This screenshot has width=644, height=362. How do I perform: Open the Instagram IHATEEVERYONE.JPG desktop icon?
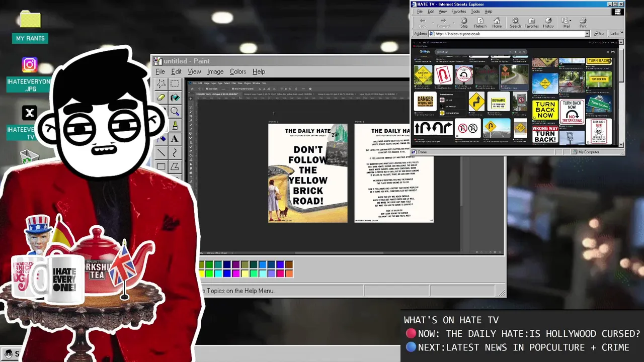(x=29, y=74)
